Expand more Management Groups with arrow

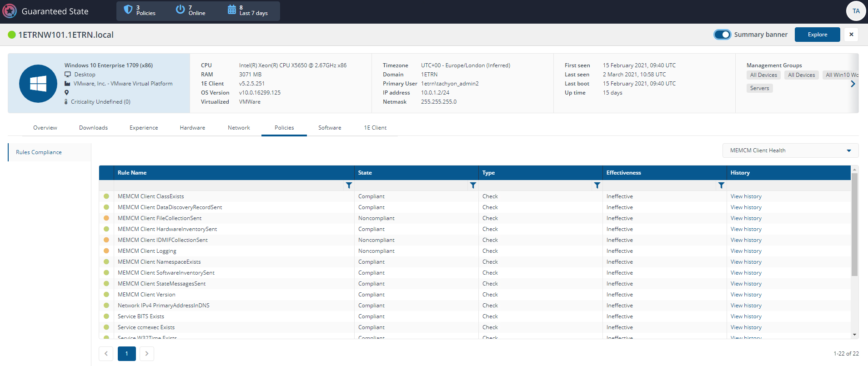[x=853, y=84]
